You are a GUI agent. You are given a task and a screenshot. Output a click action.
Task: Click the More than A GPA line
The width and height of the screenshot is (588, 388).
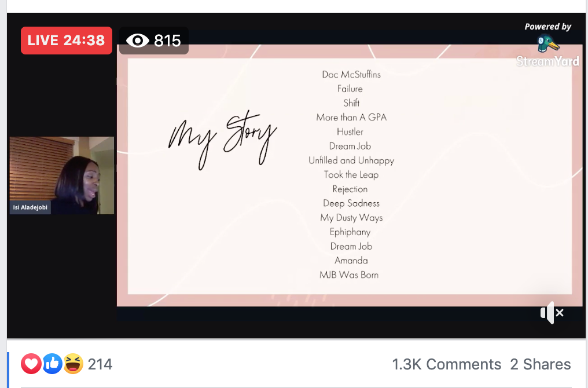click(351, 118)
